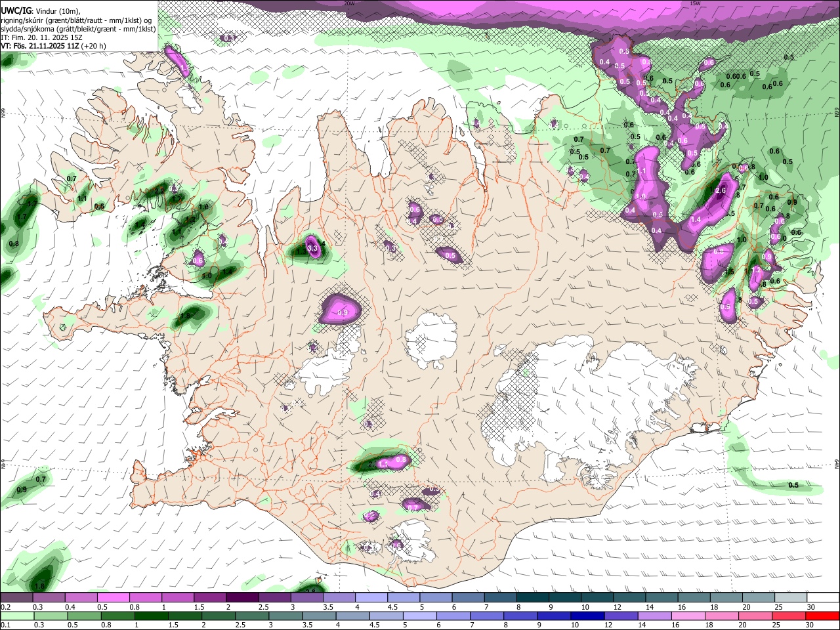The width and height of the screenshot is (840, 630).
Task: Click the 2.6 precipitation value in the east
Action: pyautogui.click(x=719, y=191)
